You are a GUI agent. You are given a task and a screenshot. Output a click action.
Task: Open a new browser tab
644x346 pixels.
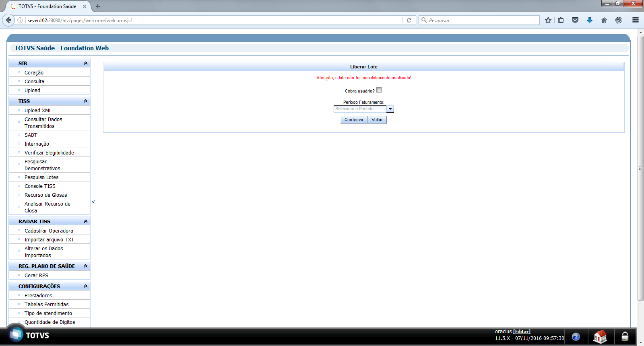point(98,6)
